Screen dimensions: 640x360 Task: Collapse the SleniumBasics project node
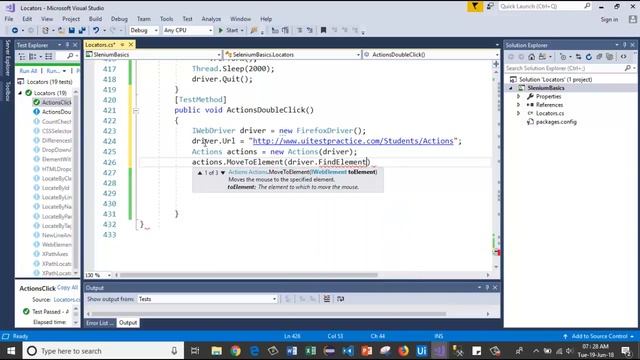pos(511,88)
